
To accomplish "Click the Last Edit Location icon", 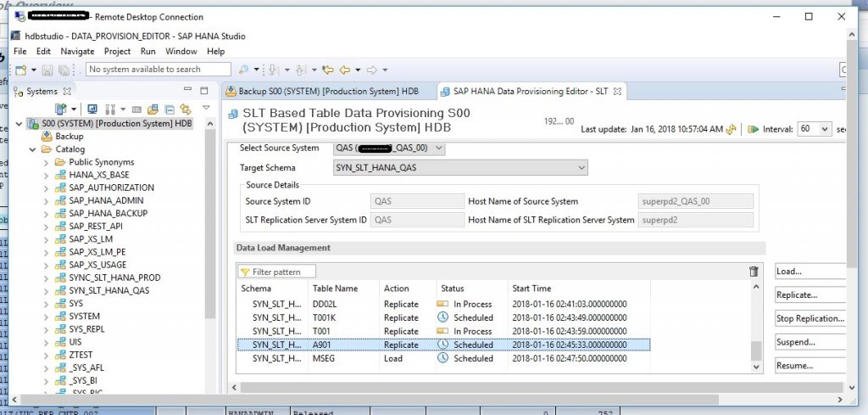I will coord(328,70).
